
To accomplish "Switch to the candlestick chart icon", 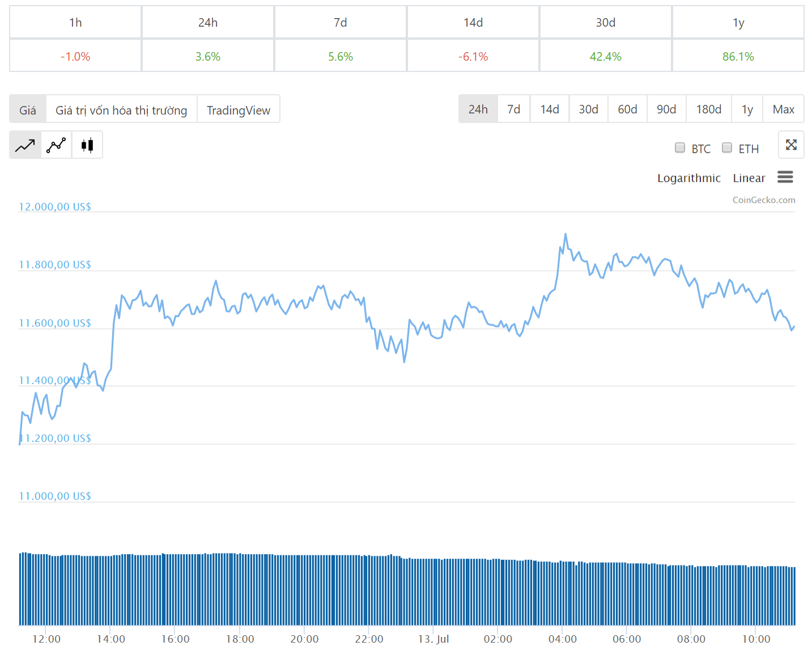I will [87, 146].
